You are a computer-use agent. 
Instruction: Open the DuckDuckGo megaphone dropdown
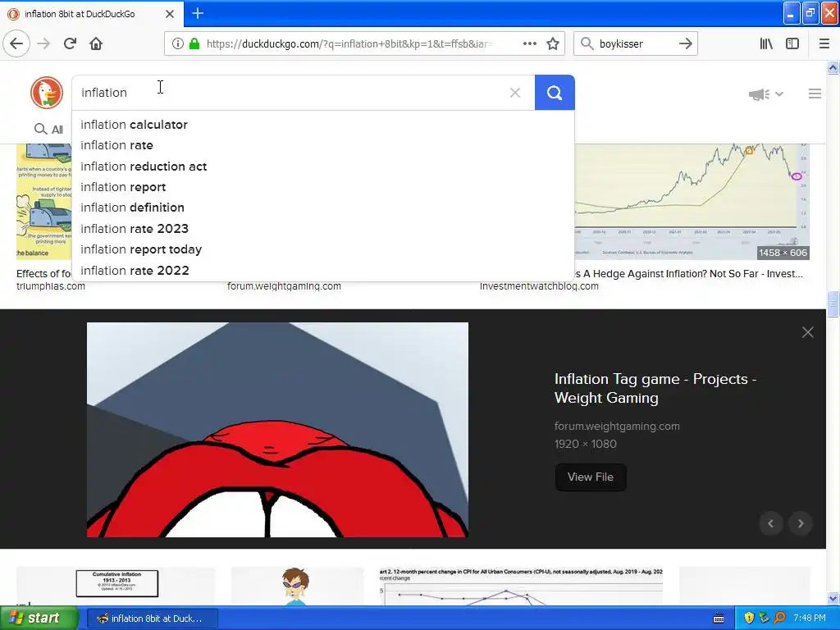coord(765,94)
